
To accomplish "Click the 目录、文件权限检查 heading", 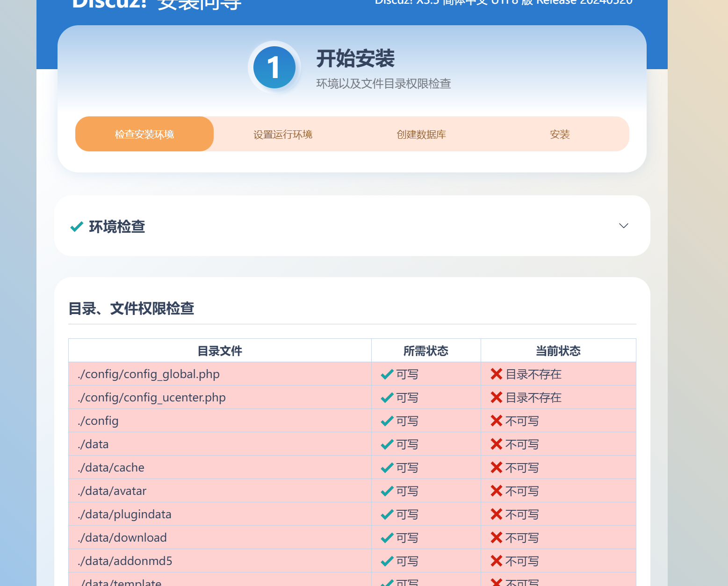I will (x=131, y=308).
